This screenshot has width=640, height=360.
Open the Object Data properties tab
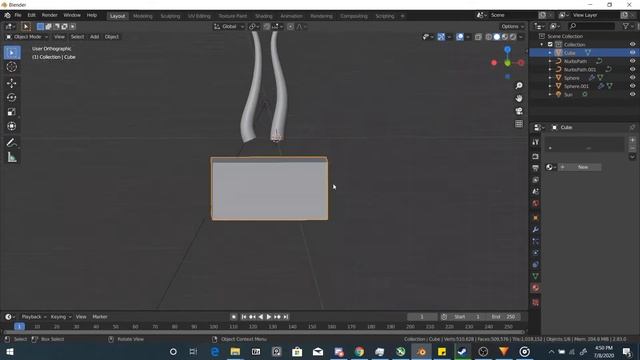(536, 276)
